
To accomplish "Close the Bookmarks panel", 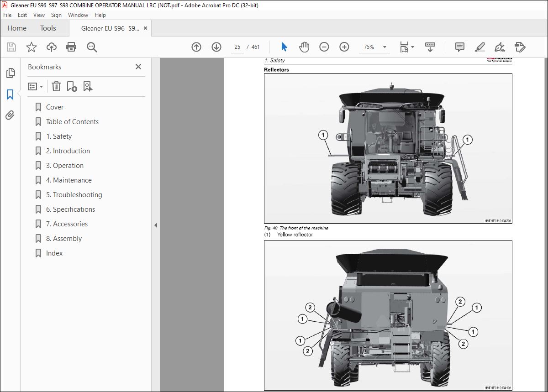I will (138, 67).
